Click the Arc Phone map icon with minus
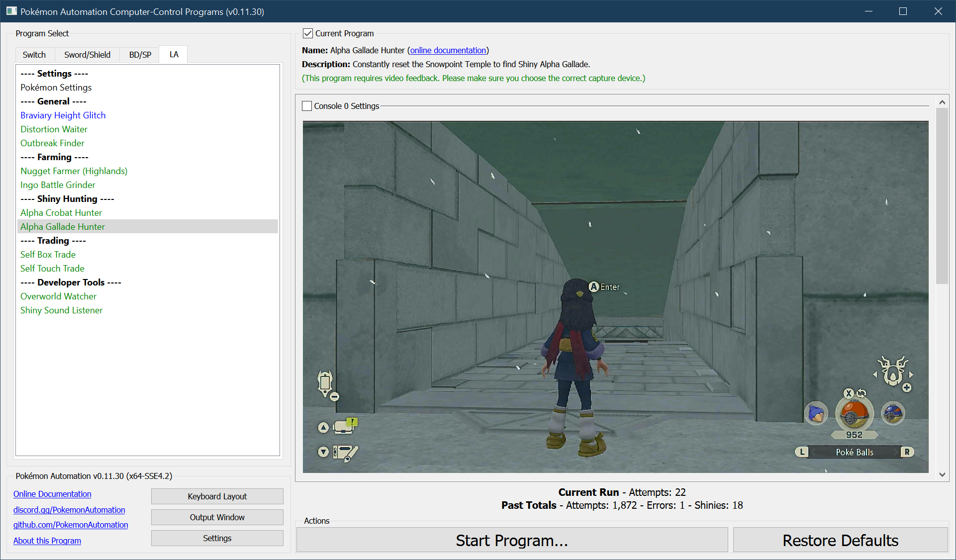 click(x=326, y=383)
